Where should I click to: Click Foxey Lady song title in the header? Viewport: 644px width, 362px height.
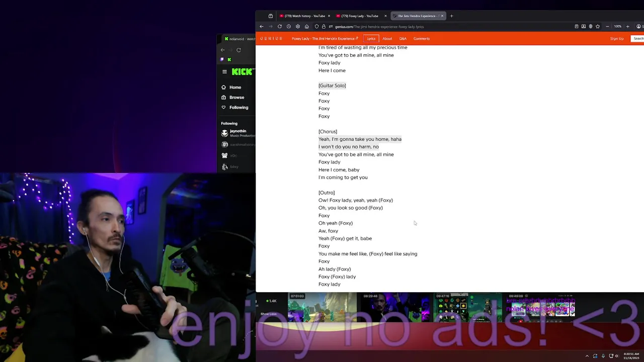coord(325,39)
